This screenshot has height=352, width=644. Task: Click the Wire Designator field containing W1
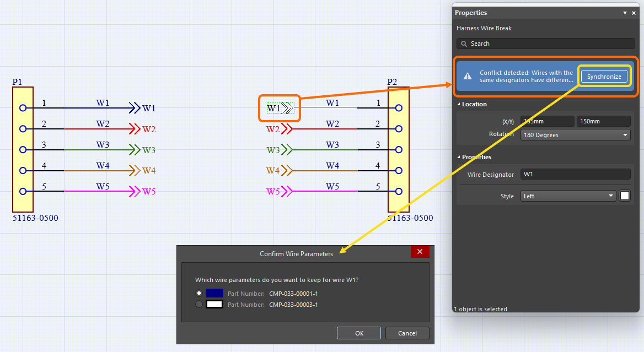click(576, 174)
